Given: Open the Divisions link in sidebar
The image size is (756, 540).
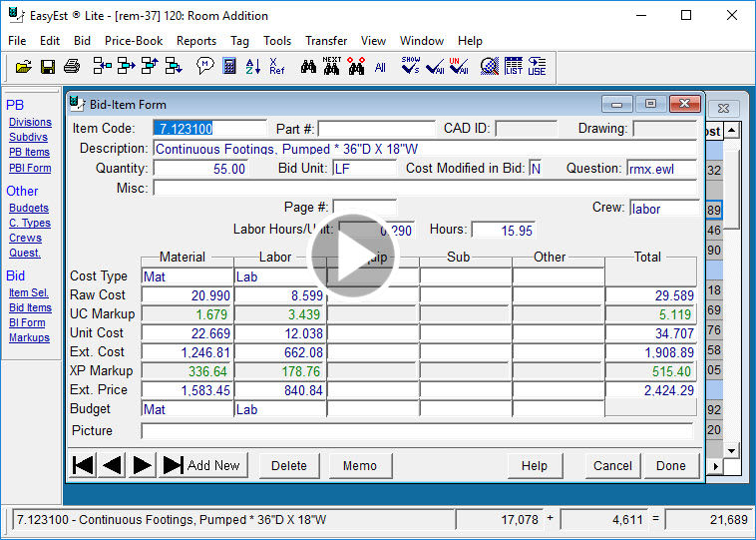Looking at the screenshot, I should 30,123.
